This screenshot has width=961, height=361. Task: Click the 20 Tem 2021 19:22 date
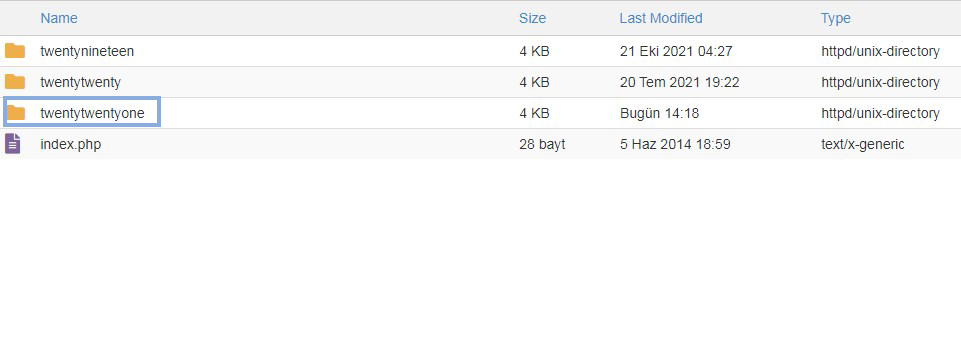[x=680, y=82]
